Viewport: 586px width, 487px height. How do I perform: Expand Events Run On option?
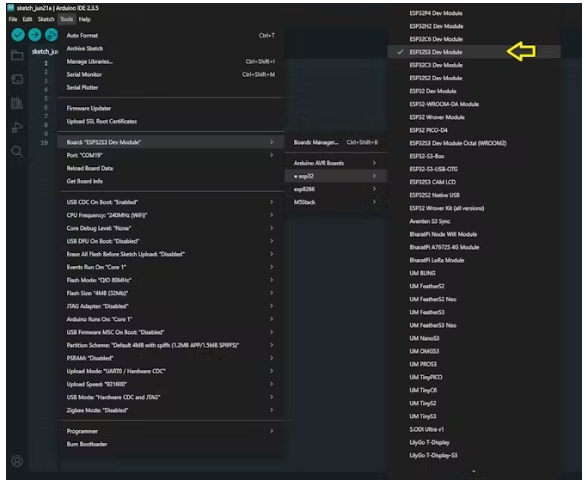(170, 267)
